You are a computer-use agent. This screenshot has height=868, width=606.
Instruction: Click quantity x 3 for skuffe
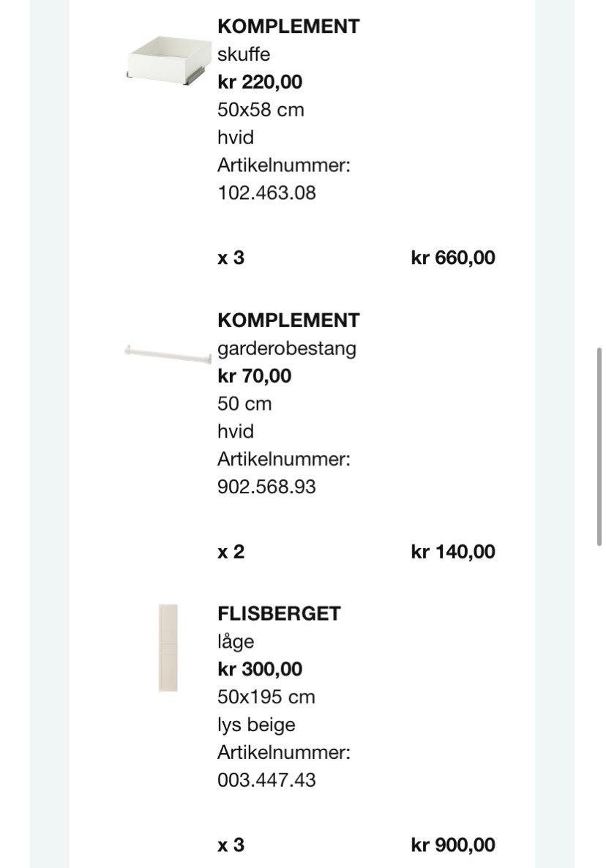(x=231, y=258)
